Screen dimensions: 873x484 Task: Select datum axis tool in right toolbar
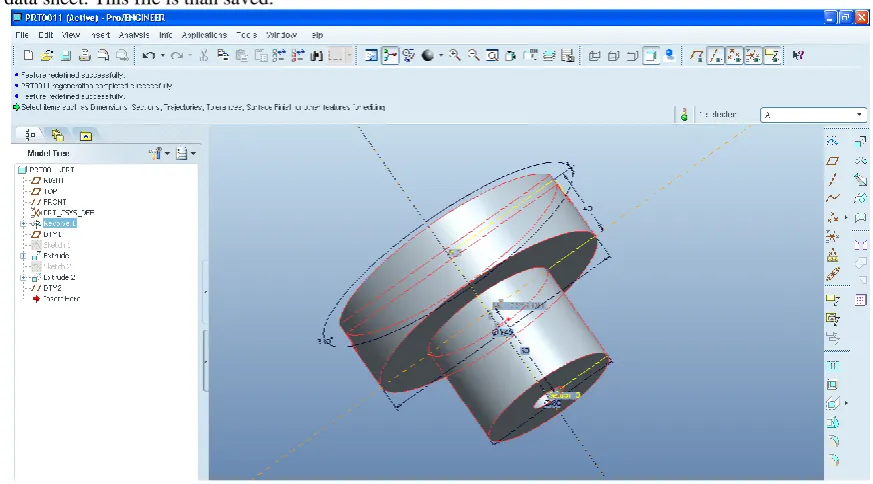(x=832, y=179)
